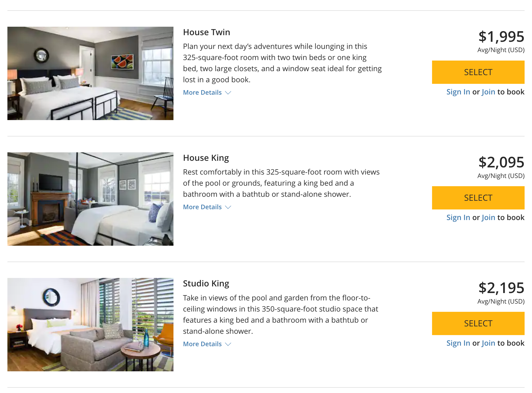Click SELECT for the House King room
This screenshot has height=393, width=532.
click(x=478, y=198)
